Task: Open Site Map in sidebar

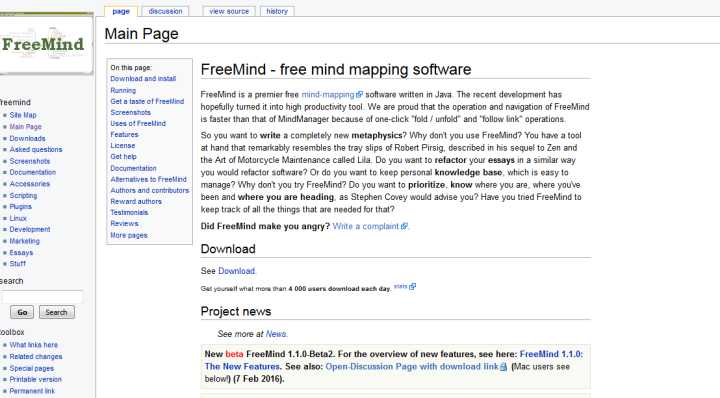Action: pos(23,115)
